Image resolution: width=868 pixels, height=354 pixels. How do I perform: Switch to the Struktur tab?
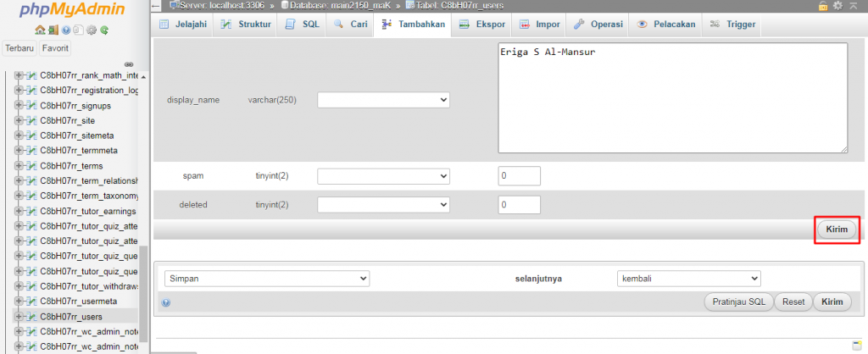pos(245,25)
